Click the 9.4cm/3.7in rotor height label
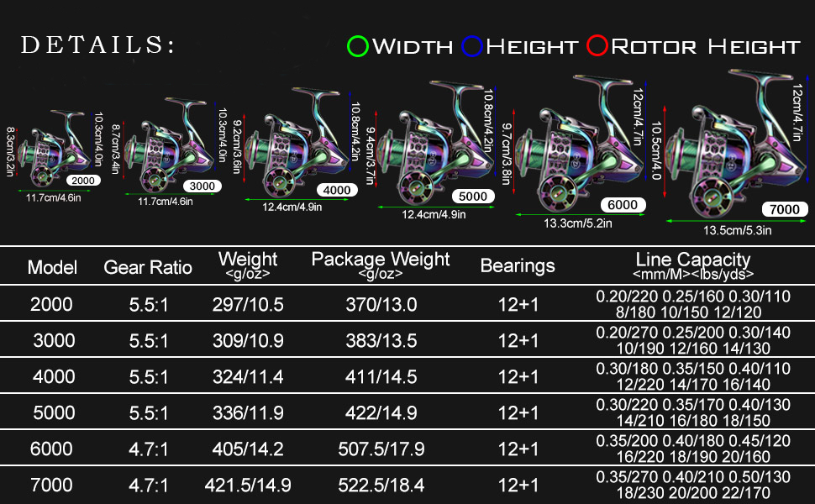Image resolution: width=815 pixels, height=504 pixels. [370, 156]
